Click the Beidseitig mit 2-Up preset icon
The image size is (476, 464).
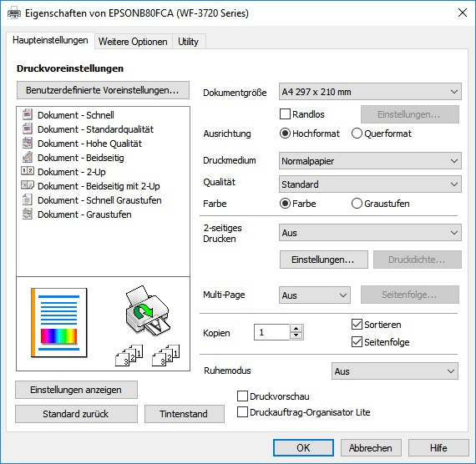[28, 184]
